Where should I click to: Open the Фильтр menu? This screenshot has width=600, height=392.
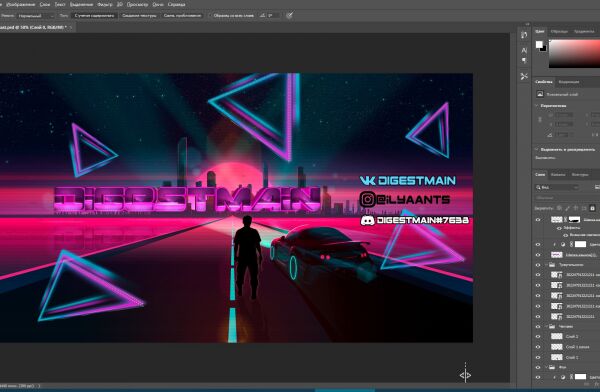click(104, 5)
